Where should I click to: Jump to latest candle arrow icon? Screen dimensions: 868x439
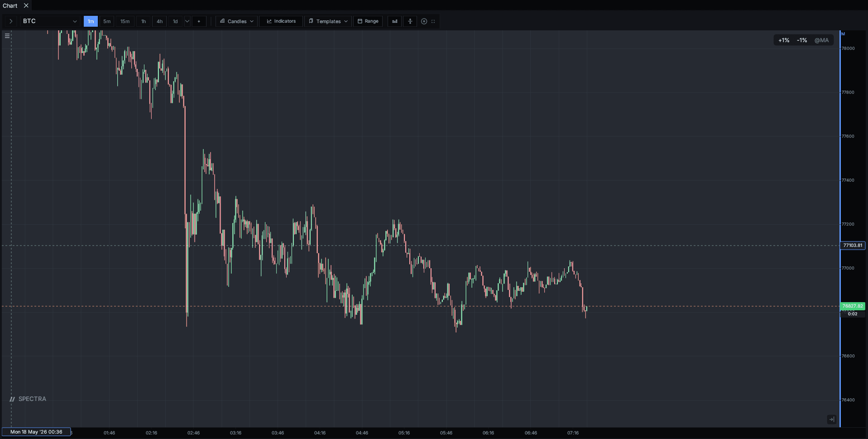(x=832, y=420)
